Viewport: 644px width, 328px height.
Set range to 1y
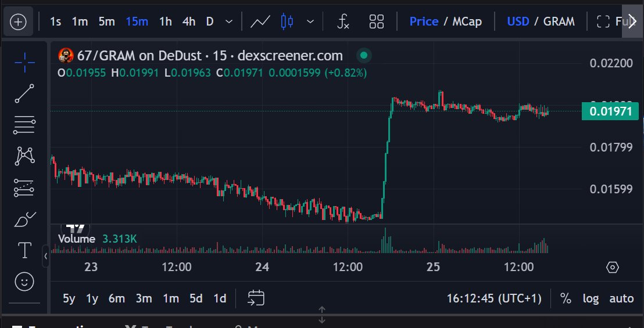pyautogui.click(x=92, y=298)
